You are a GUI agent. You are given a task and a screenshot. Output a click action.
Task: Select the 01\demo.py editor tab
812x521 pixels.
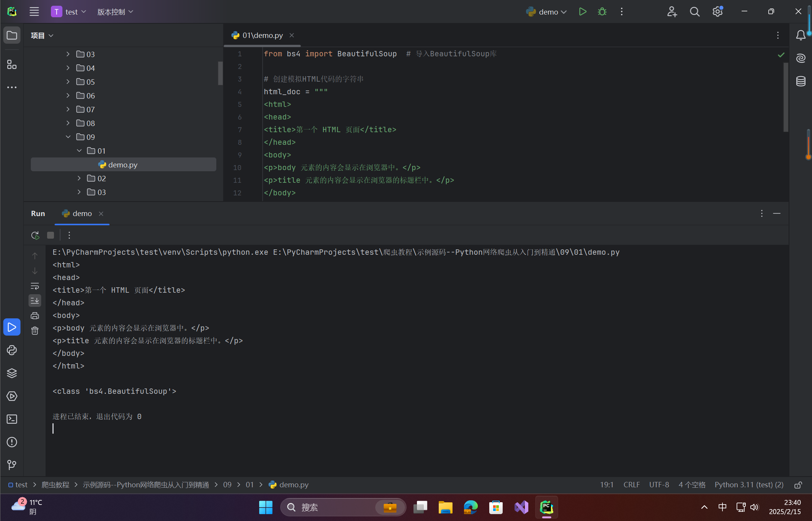[262, 35]
